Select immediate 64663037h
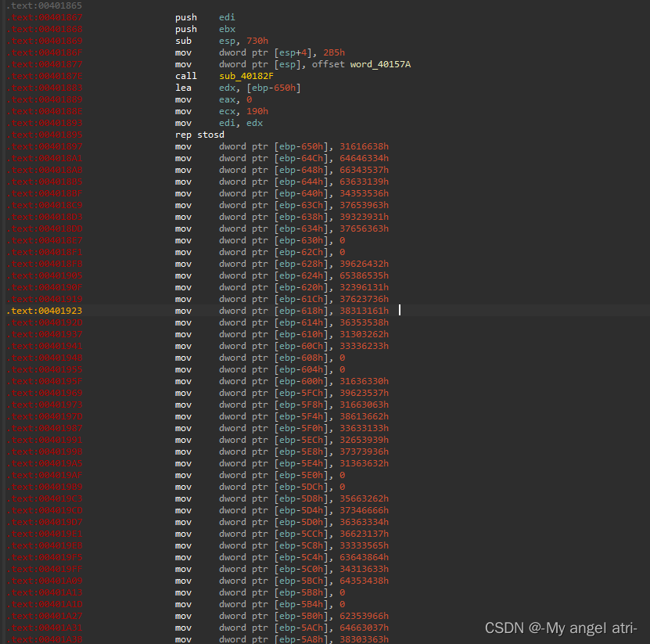 click(x=365, y=628)
